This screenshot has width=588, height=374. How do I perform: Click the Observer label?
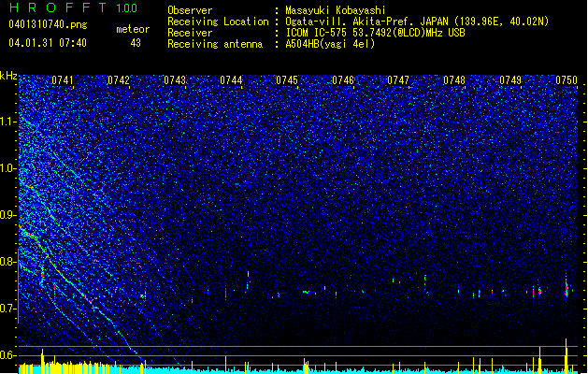click(x=190, y=10)
